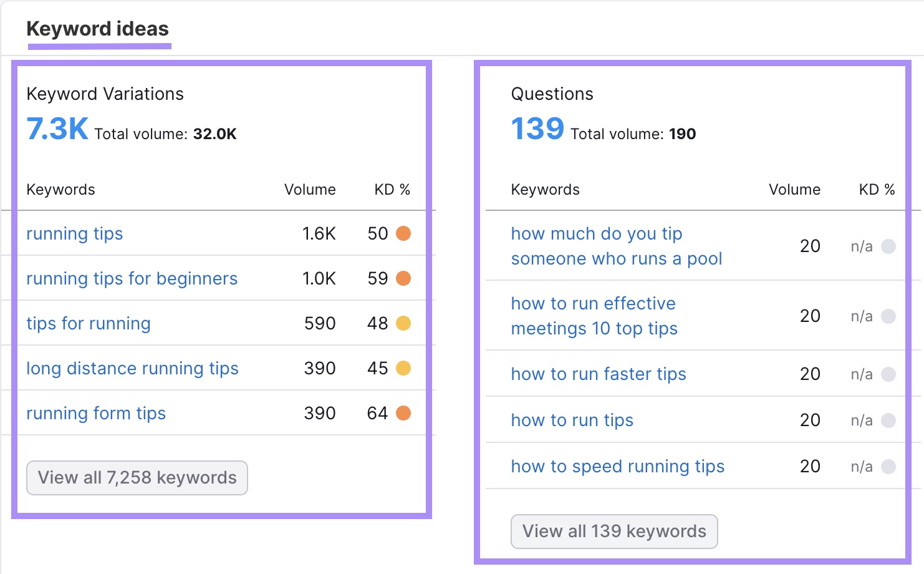Open the long distance running tips keyword
The height and width of the screenshot is (574, 924).
(x=132, y=368)
